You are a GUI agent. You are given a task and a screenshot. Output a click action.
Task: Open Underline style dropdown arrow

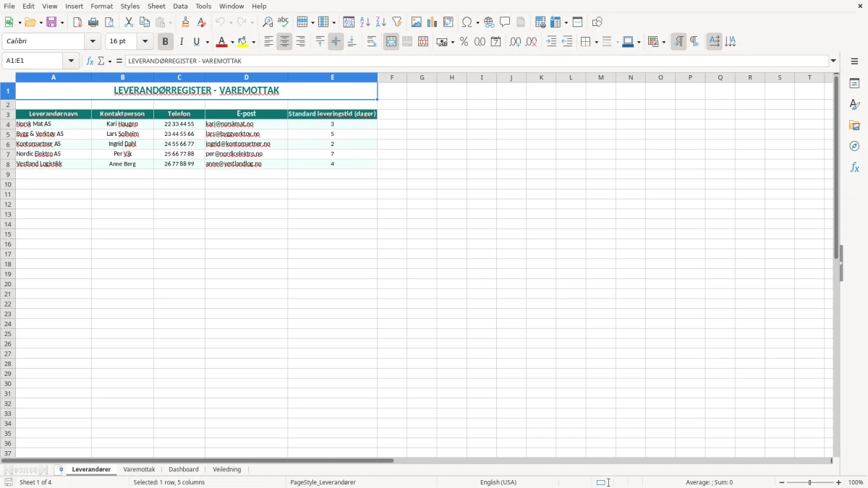click(207, 42)
